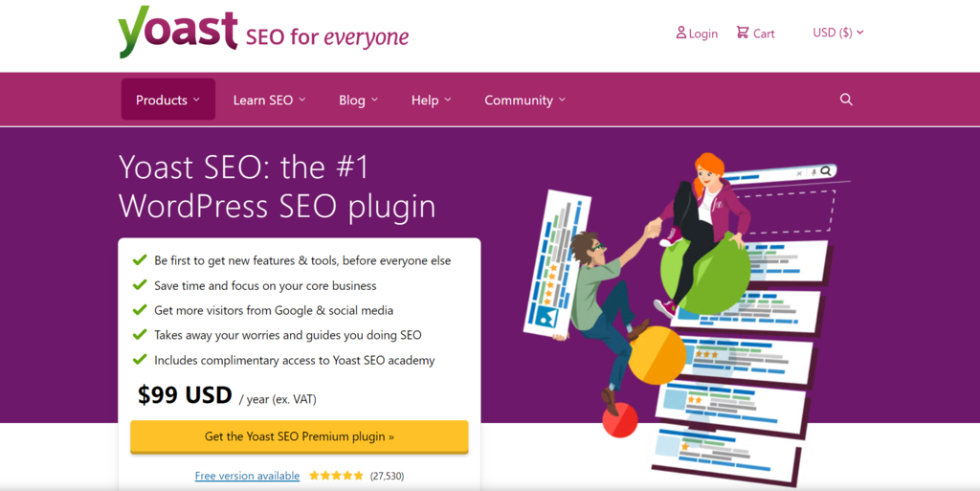Open the Help menu
Viewport: 980px width, 491px height.
point(431,100)
